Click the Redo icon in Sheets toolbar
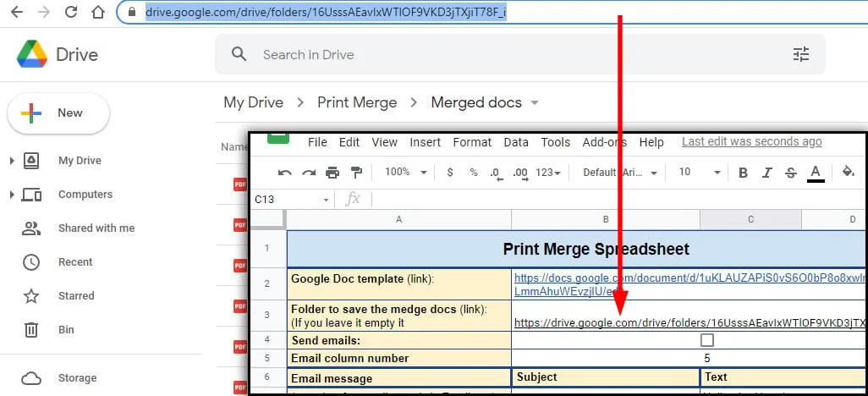 (x=308, y=173)
